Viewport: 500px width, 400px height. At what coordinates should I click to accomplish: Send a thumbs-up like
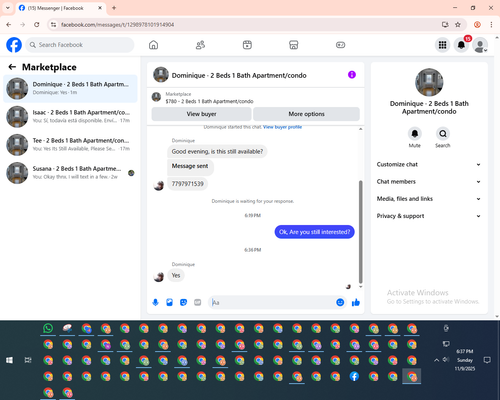click(x=356, y=302)
